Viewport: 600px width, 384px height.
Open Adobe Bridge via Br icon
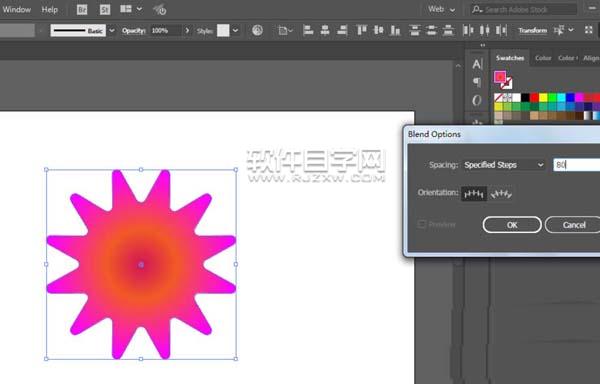point(82,10)
